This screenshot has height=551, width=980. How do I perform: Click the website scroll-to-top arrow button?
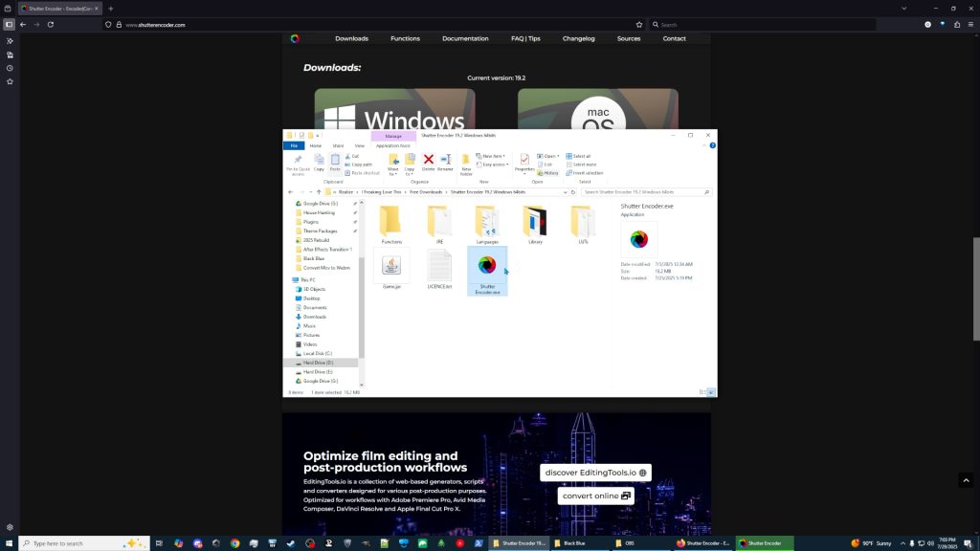967,480
